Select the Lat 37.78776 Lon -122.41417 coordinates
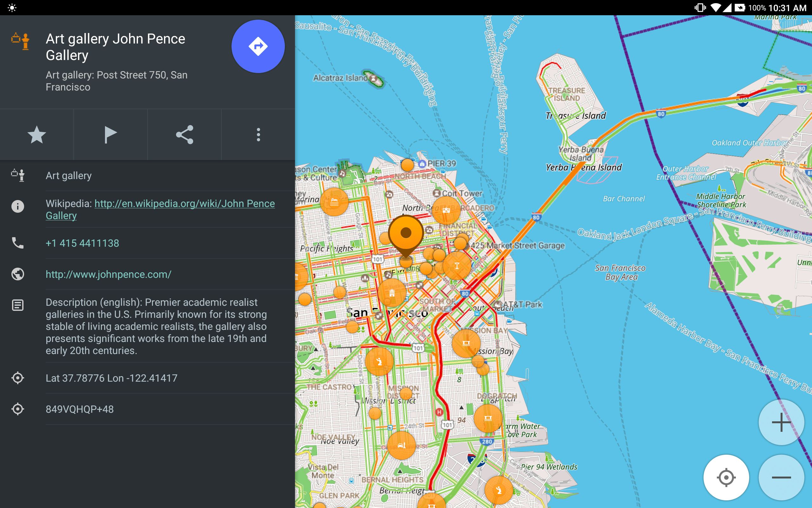The image size is (812, 508). [x=111, y=378]
